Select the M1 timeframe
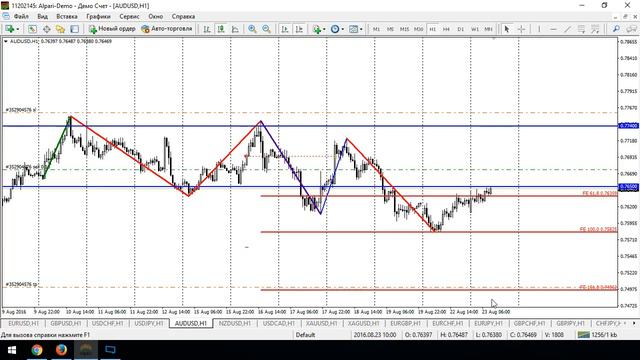Viewport: 640px width, 360px height. coord(376,29)
